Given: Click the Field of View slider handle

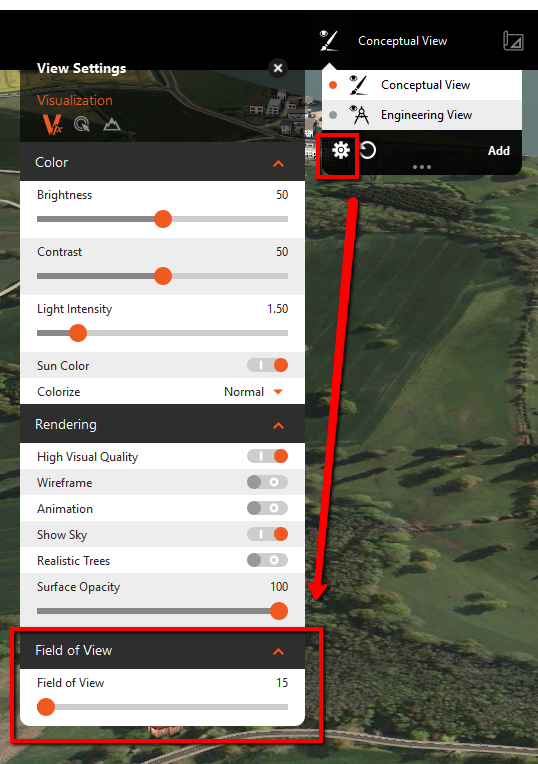Looking at the screenshot, I should point(46,707).
